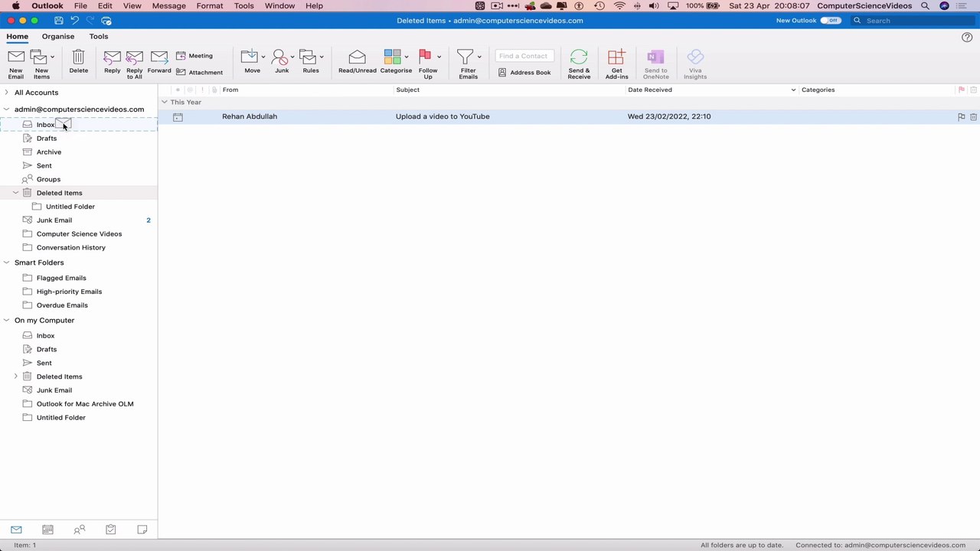This screenshot has height=551, width=980.
Task: Click the Reply to All icon
Action: pos(135,57)
